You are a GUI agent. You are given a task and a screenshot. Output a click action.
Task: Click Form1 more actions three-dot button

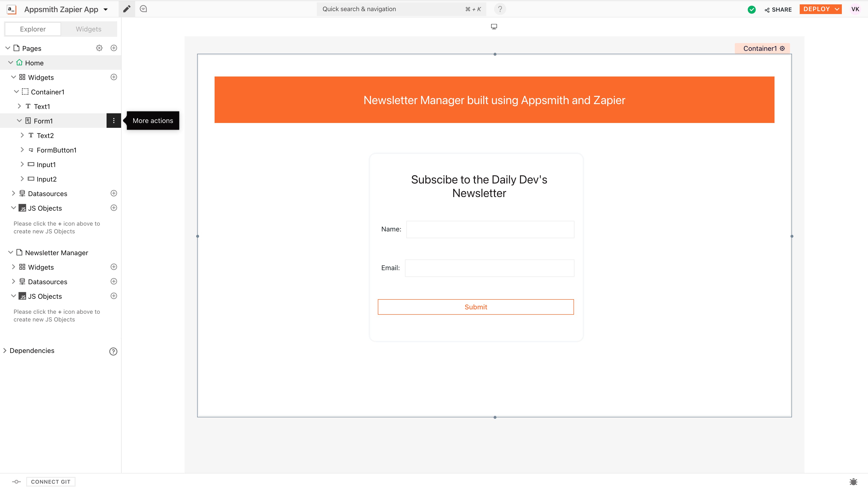[x=114, y=121]
